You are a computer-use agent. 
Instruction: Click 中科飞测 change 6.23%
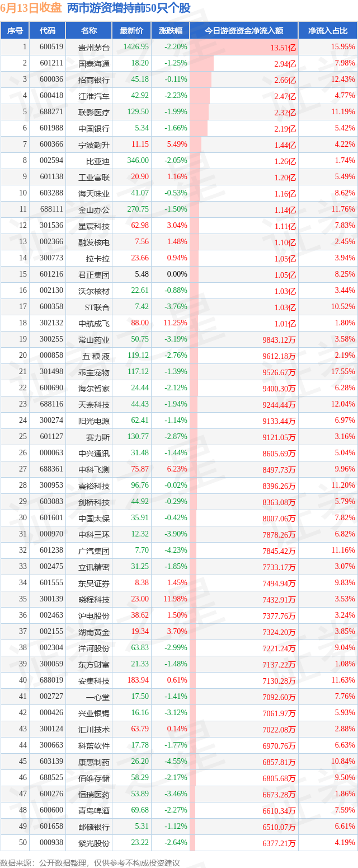click(177, 469)
